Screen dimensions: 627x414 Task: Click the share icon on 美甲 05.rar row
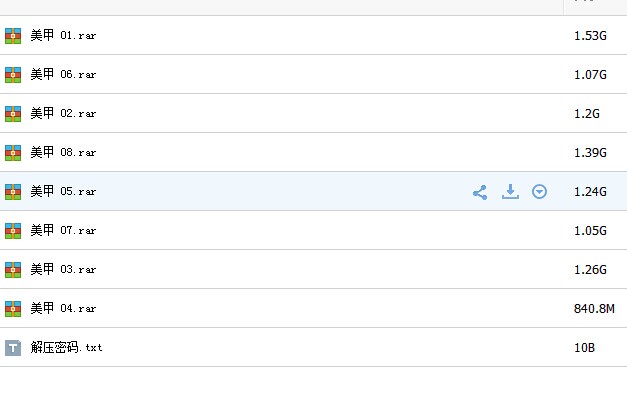(480, 192)
